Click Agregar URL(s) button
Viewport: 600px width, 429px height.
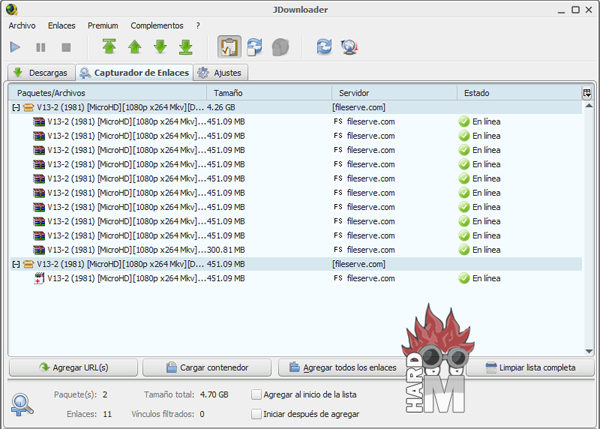(x=73, y=368)
